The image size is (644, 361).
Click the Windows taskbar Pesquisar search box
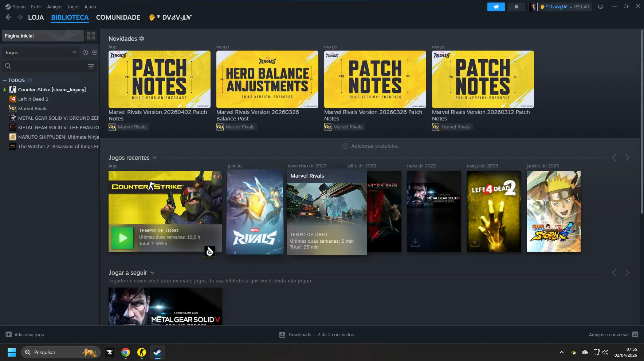(60, 352)
